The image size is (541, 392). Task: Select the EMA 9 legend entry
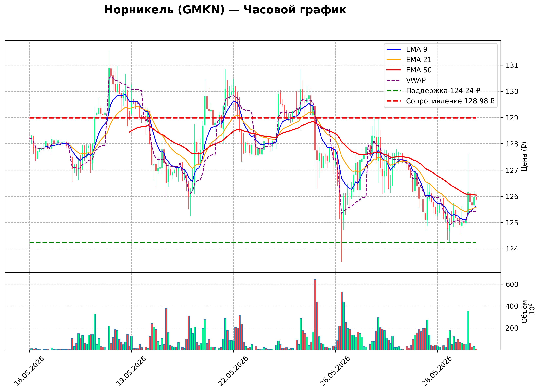pyautogui.click(x=407, y=49)
